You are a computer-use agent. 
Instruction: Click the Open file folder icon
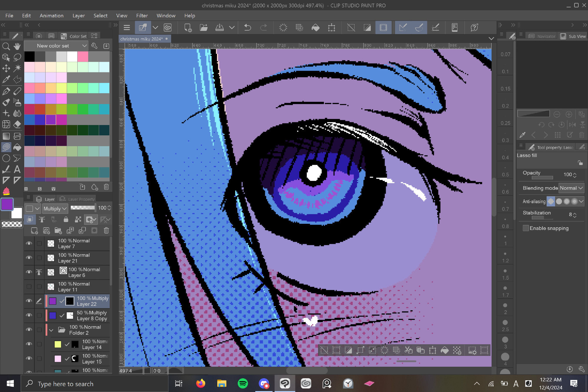point(203,28)
